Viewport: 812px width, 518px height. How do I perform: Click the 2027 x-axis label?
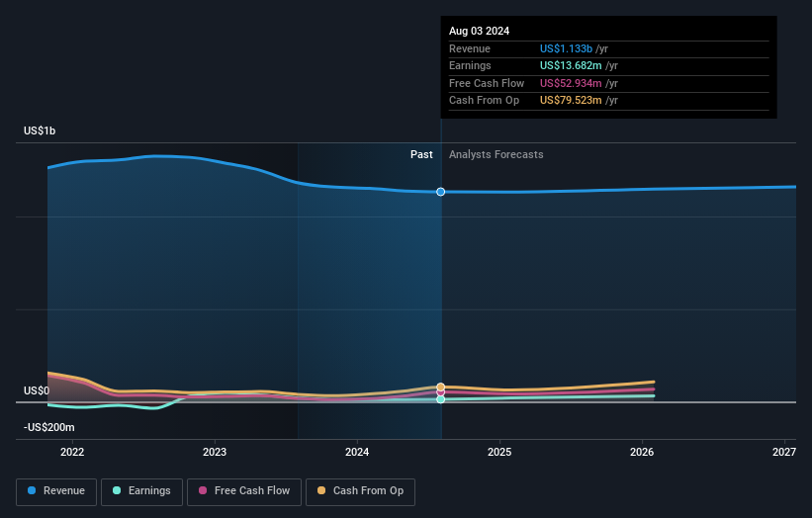[784, 452]
